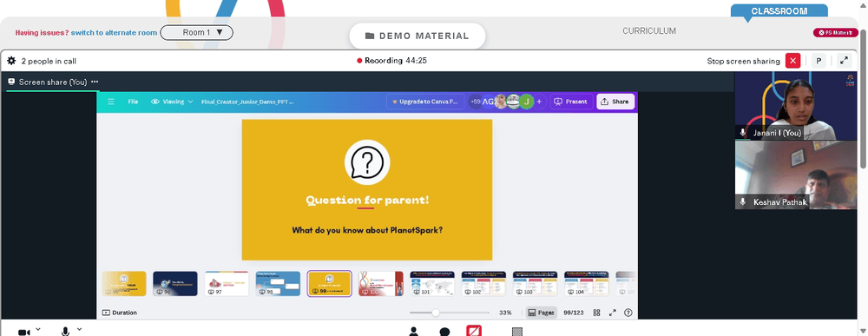This screenshot has width=868, height=336.
Task: Click the Canva fullscreen arrows icon
Action: 613,313
